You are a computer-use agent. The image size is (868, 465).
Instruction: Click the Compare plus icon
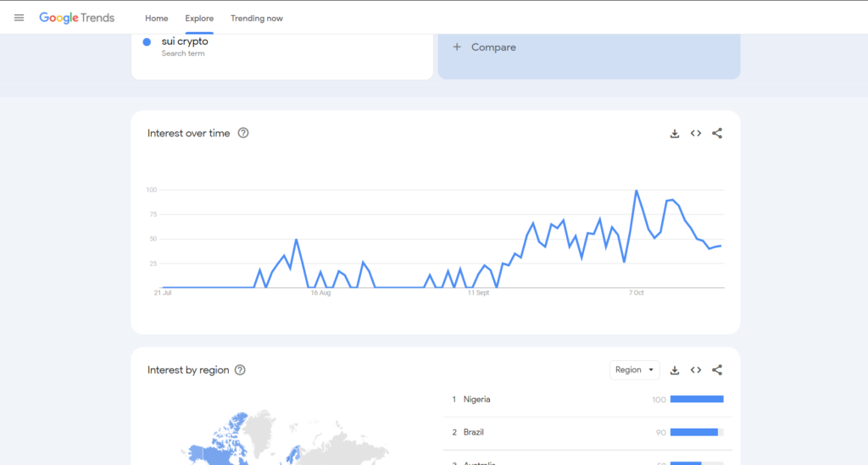point(457,47)
